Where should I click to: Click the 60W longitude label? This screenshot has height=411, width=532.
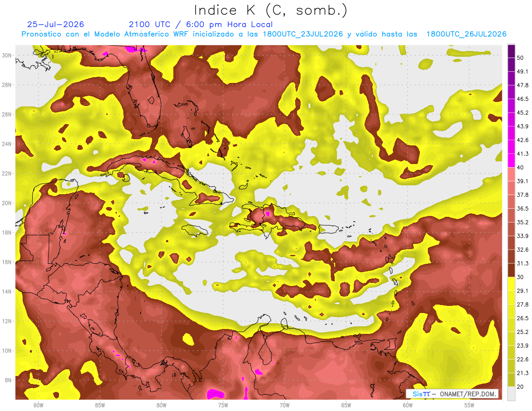[408, 405]
